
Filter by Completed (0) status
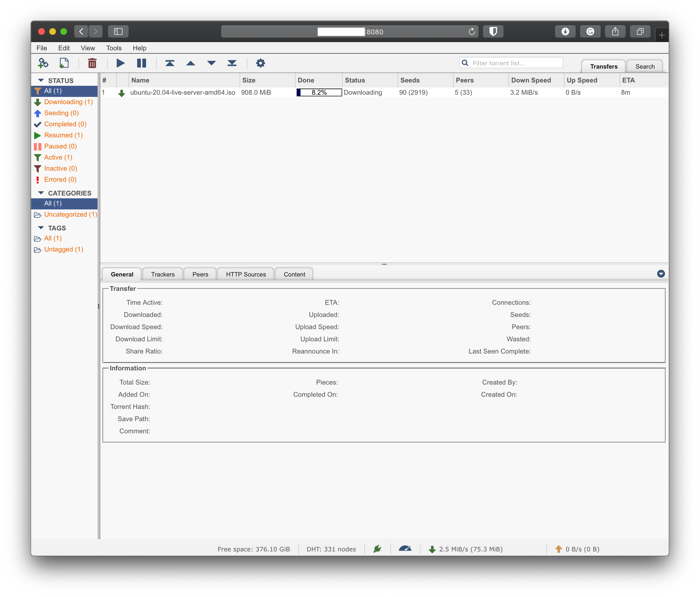[64, 124]
